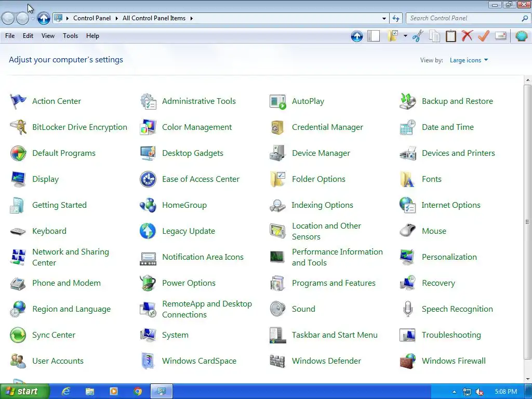Open Date and Time icon
Image resolution: width=532 pixels, height=399 pixels.
[407, 127]
